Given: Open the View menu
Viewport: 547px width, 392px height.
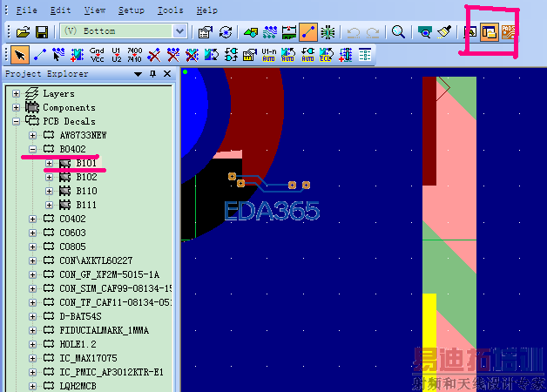Looking at the screenshot, I should pyautogui.click(x=95, y=10).
